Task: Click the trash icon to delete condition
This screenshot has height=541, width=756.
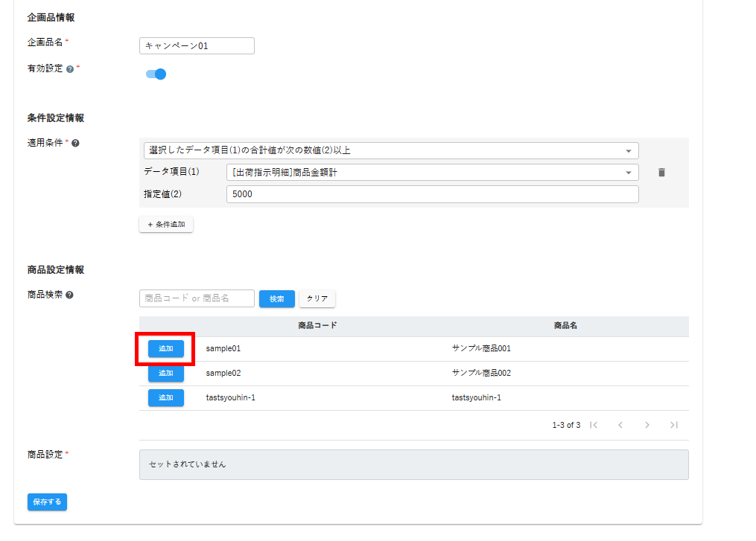Action: point(661,173)
